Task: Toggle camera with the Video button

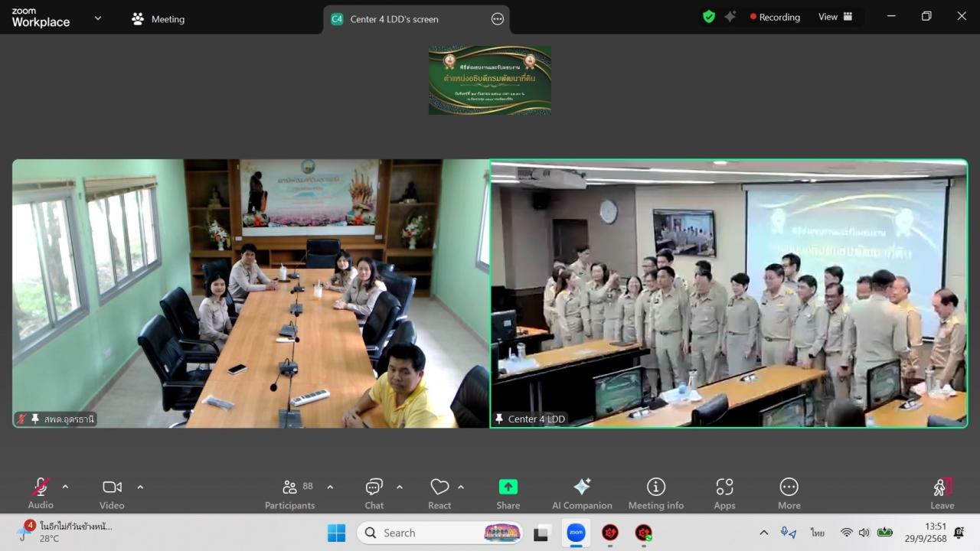Action: (x=112, y=493)
